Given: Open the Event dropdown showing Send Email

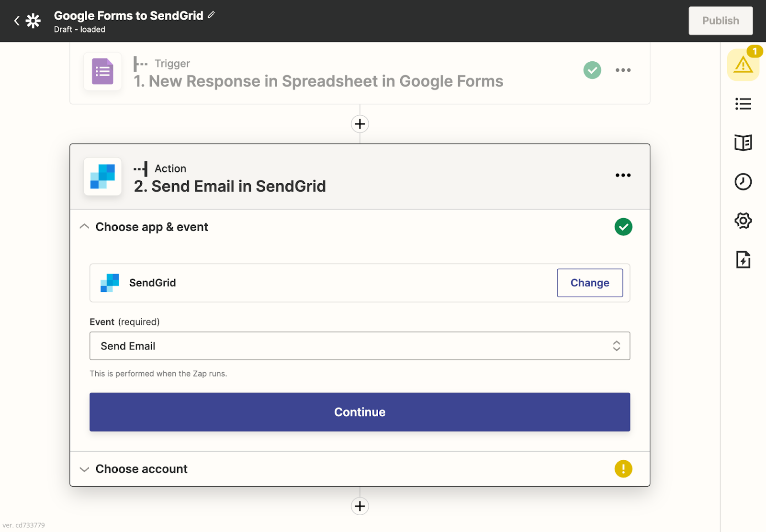Looking at the screenshot, I should 360,346.
